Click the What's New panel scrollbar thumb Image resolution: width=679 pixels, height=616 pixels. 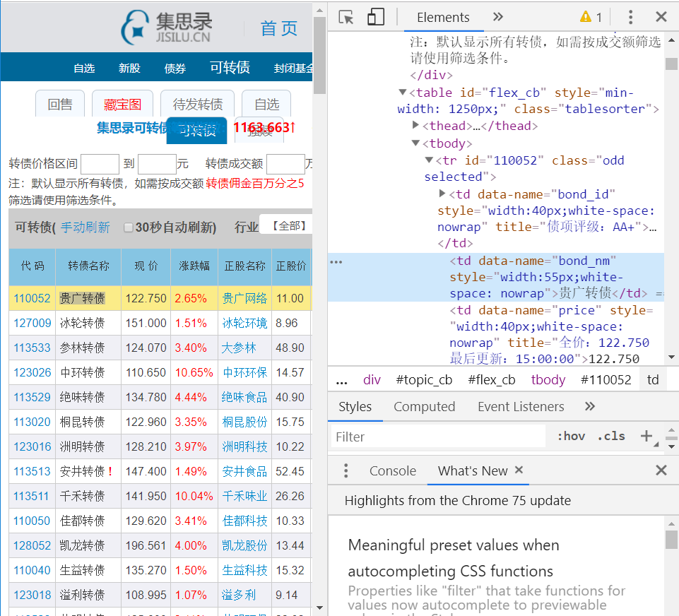coord(671,540)
